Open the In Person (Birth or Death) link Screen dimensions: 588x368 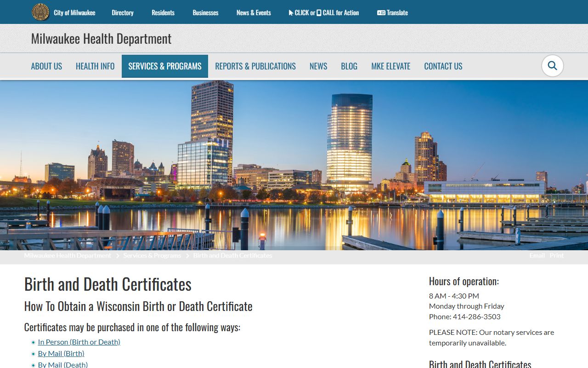click(79, 342)
